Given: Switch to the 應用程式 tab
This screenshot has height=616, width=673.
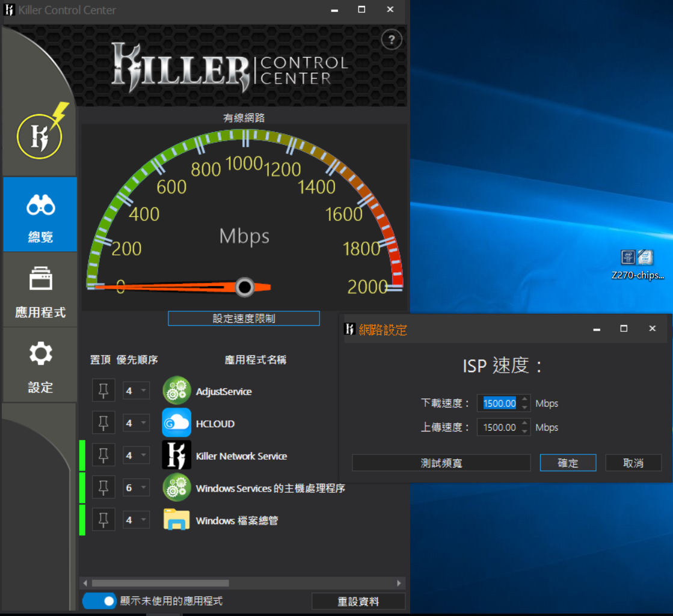Looking at the screenshot, I should [40, 290].
